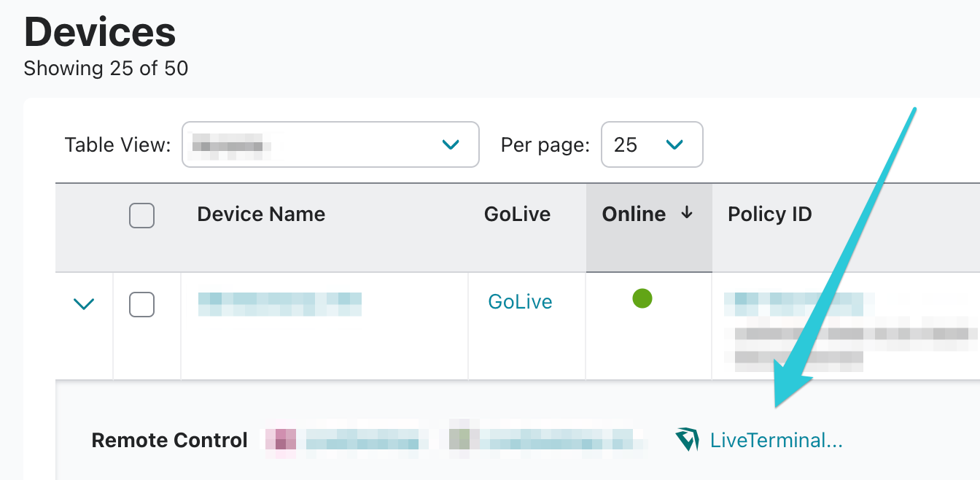Click the Policy ID column header
The width and height of the screenshot is (980, 480).
point(770,214)
